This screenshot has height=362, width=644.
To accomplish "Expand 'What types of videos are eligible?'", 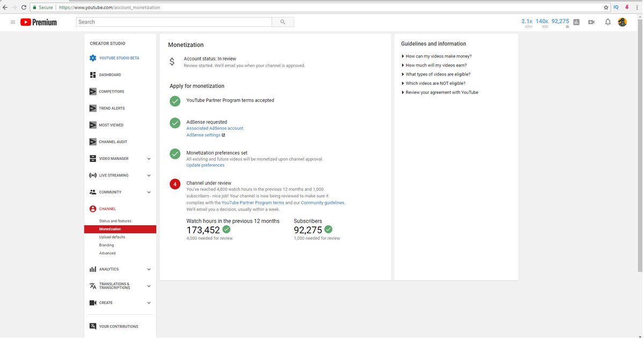I will click(436, 75).
